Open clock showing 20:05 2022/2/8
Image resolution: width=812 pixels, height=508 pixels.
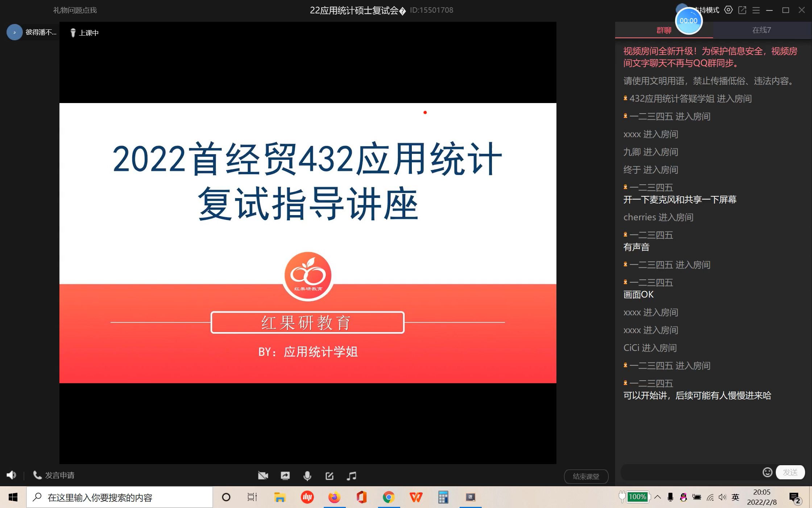(x=762, y=497)
